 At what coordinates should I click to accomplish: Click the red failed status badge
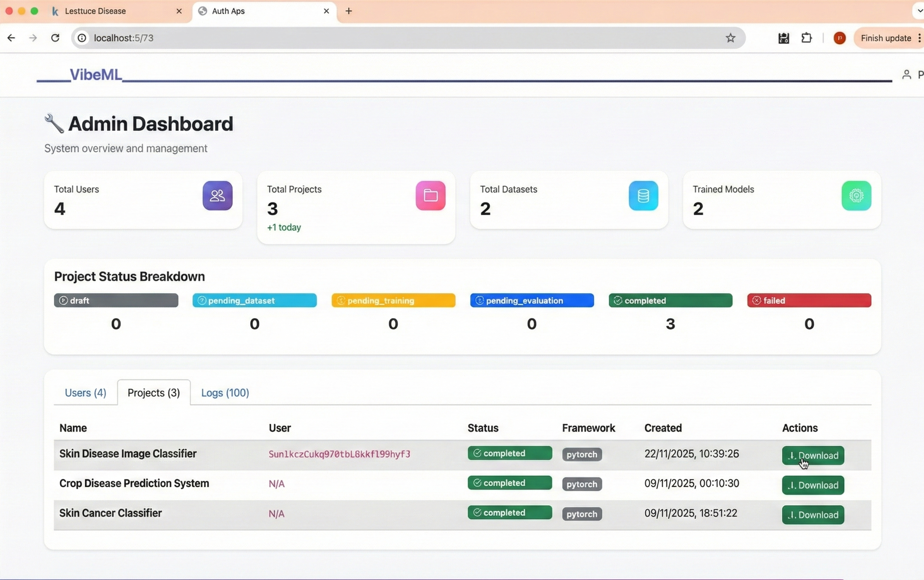(809, 300)
